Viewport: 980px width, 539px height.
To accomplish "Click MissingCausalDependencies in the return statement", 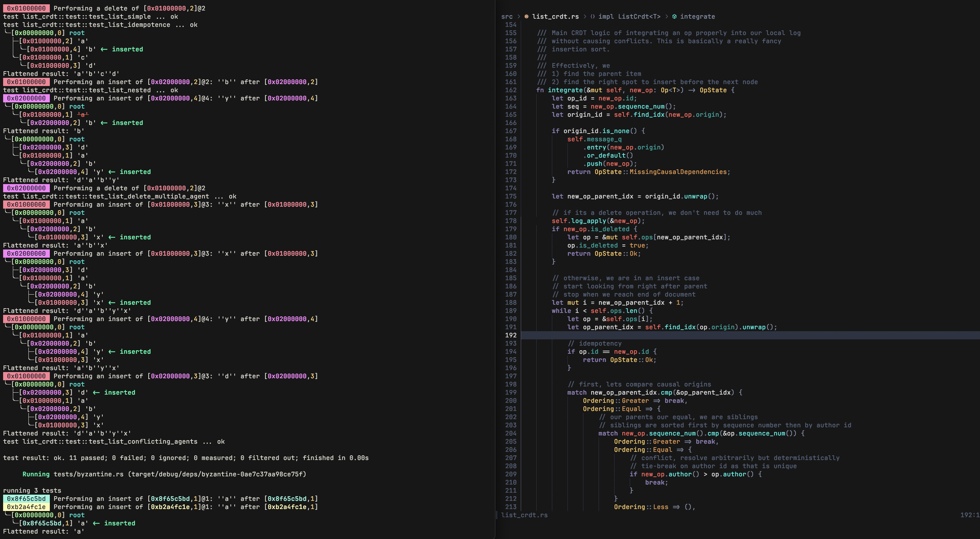I will point(678,172).
